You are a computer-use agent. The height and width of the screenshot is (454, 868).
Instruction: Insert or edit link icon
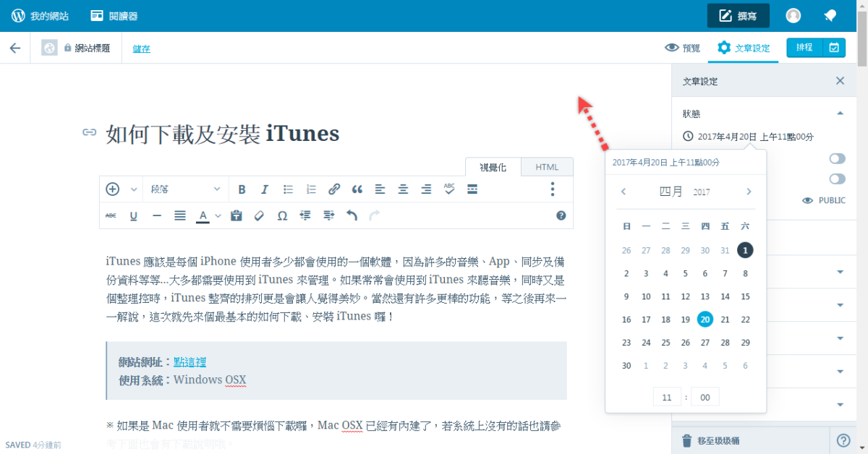point(334,189)
